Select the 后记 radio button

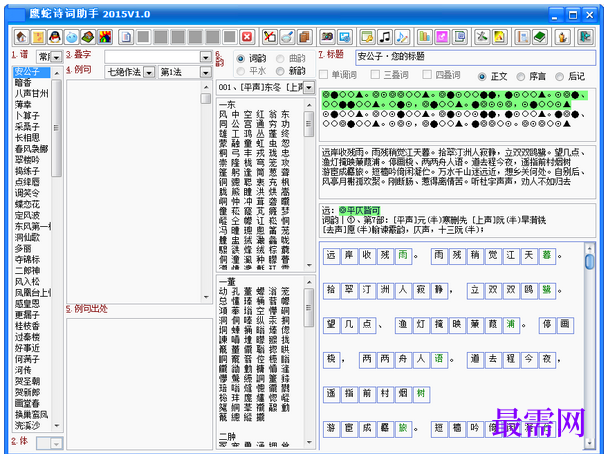point(559,77)
